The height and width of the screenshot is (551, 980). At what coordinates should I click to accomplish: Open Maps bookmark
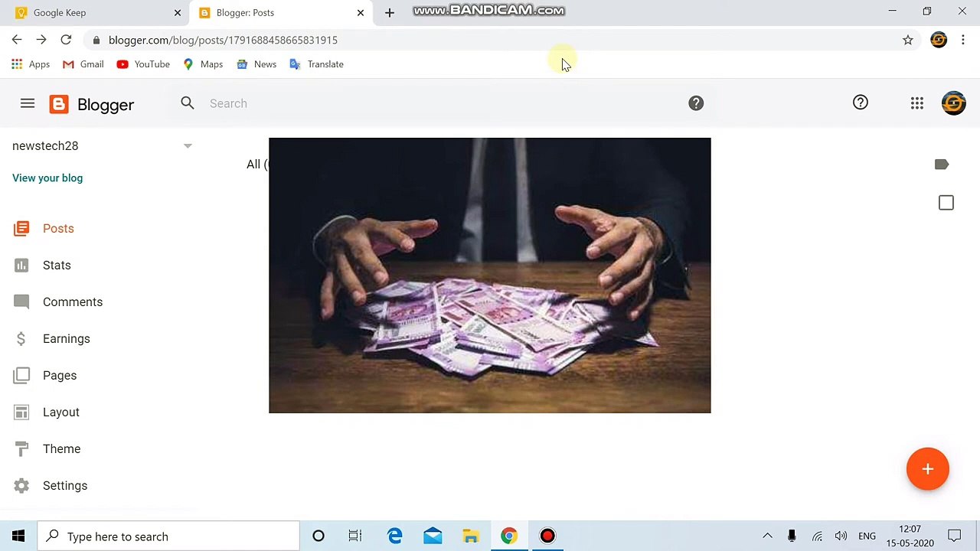(x=203, y=64)
